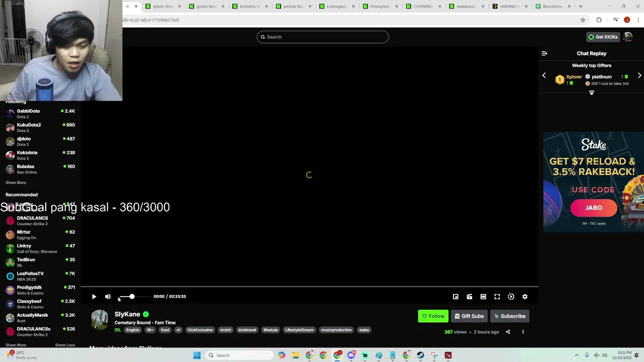
Task: Expand the weekly top gifters list
Action: click(592, 93)
